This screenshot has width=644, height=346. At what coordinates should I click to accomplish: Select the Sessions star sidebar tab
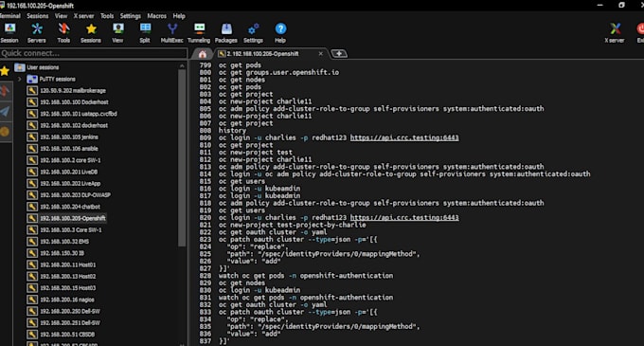point(5,71)
